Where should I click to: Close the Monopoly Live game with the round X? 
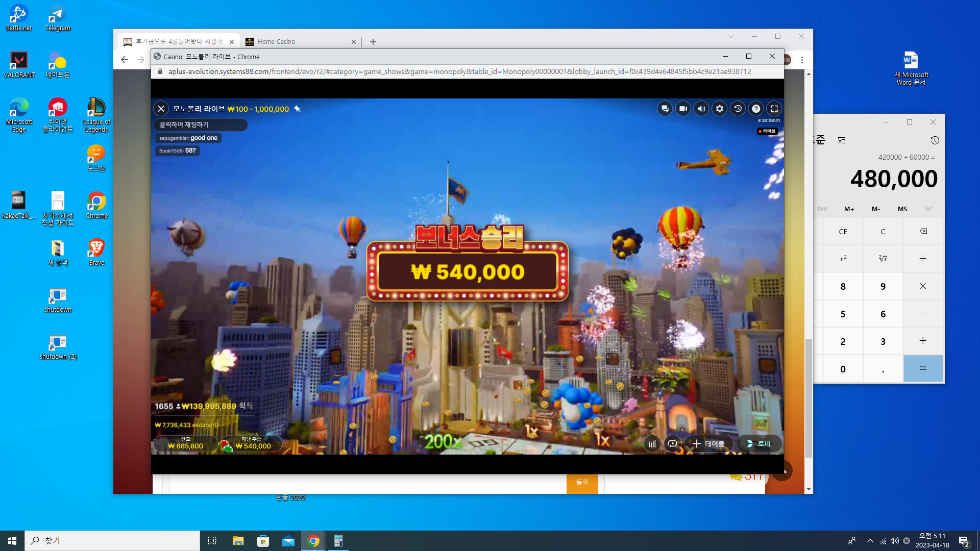click(161, 109)
